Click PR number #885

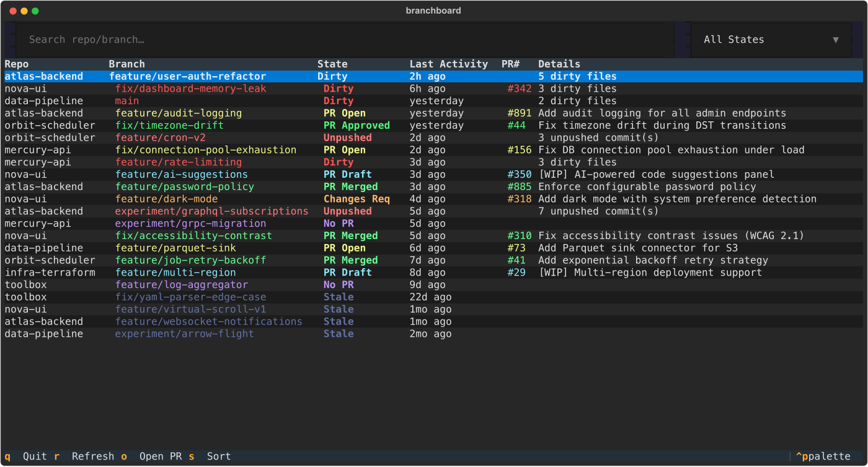tap(520, 186)
